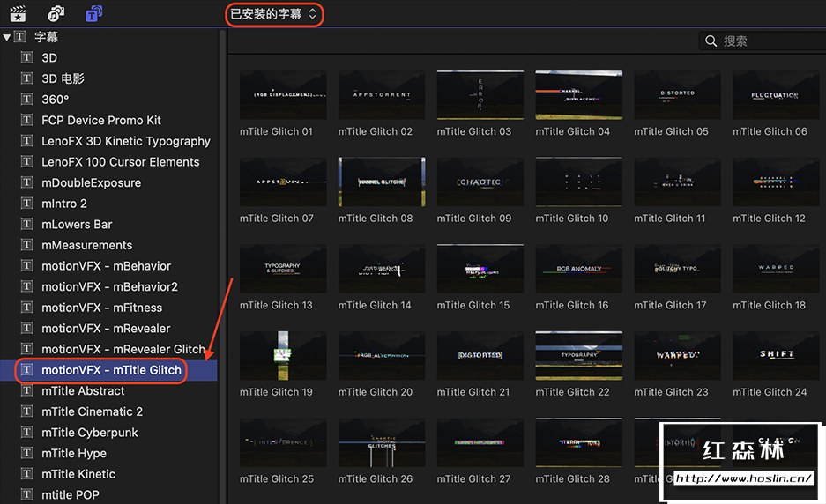
Task: Select mTitle Glitch 14 thumbnail
Action: click(x=382, y=269)
